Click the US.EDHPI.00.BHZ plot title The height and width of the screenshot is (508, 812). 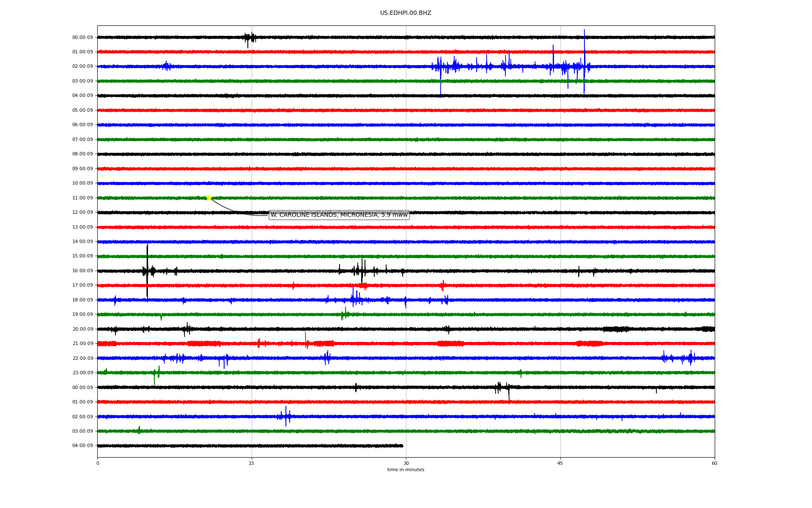pos(405,13)
